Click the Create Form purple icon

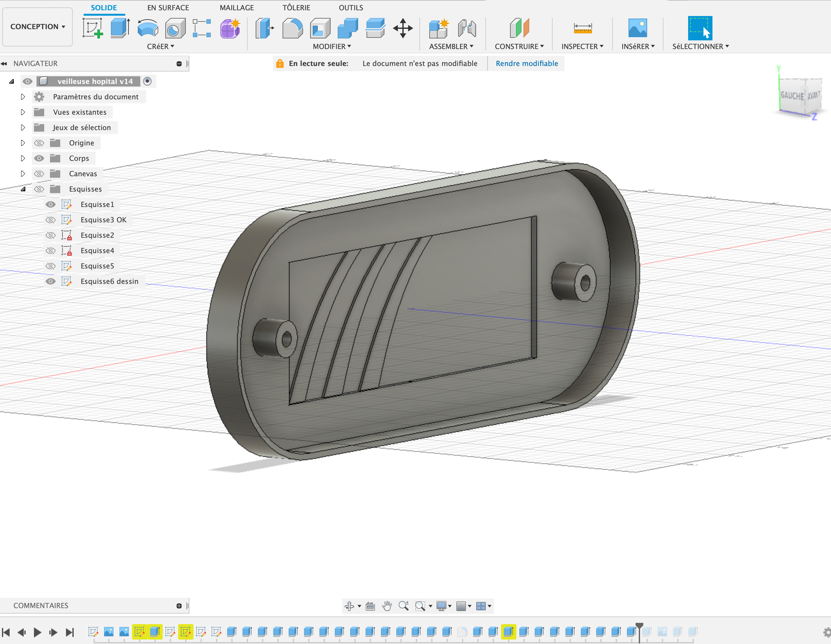(x=230, y=28)
